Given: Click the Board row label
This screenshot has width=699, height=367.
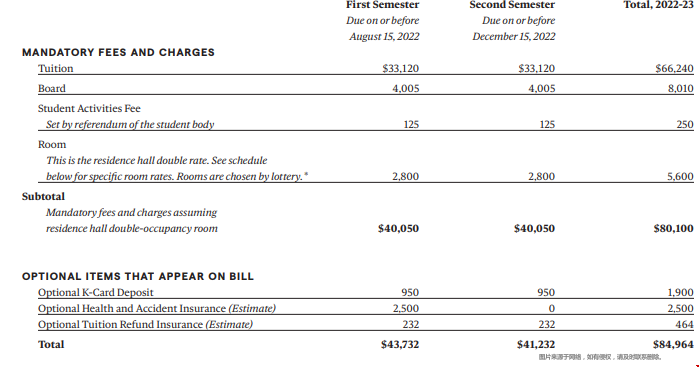Looking at the screenshot, I should pyautogui.click(x=52, y=88).
